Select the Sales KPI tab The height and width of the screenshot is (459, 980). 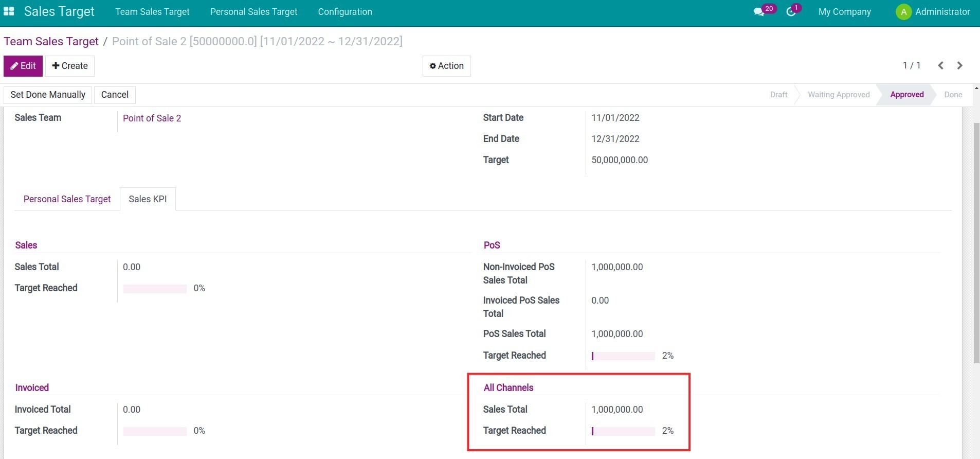148,199
